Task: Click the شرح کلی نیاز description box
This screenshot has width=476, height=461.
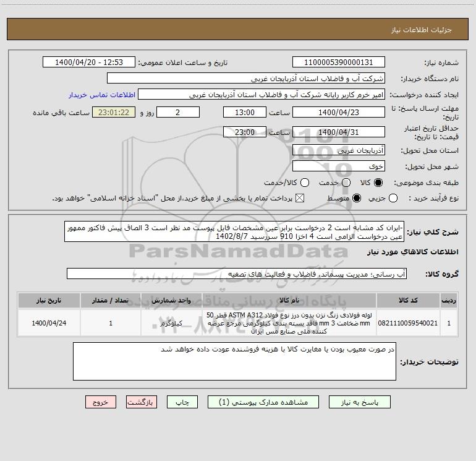Action: pos(234,232)
